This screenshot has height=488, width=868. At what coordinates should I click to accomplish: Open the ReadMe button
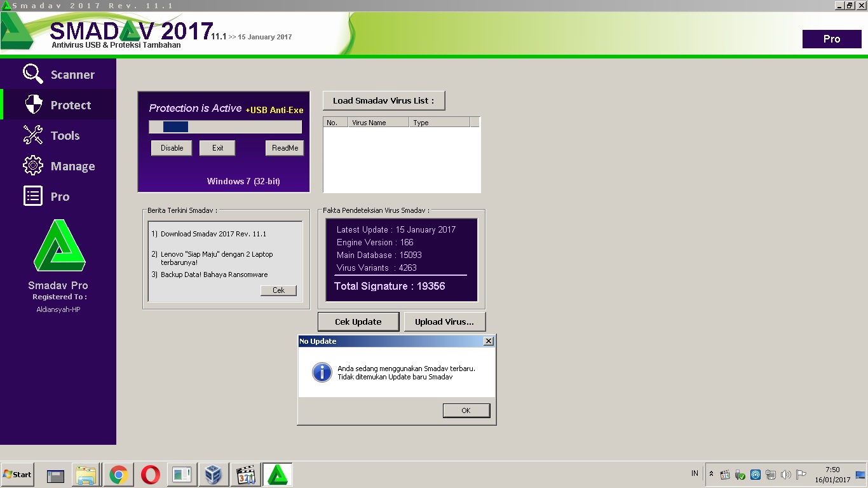click(x=285, y=148)
